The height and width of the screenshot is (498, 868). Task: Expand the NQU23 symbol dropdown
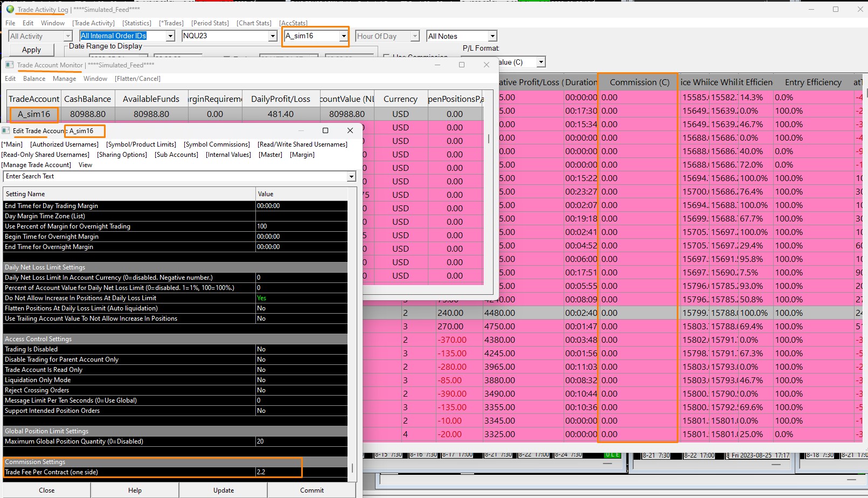pyautogui.click(x=273, y=36)
